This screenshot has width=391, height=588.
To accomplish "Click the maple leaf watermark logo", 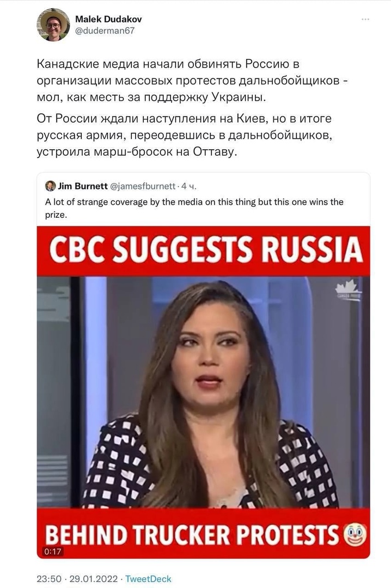I will (x=348, y=290).
